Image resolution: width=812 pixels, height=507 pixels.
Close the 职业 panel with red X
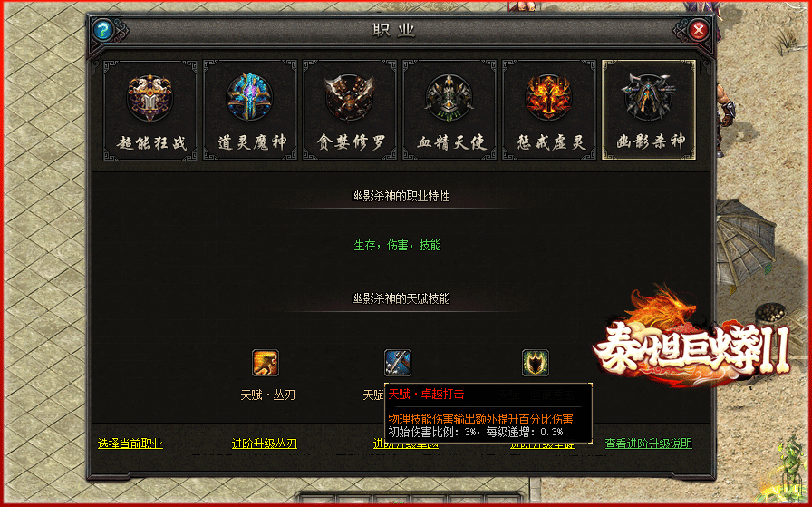[x=698, y=30]
